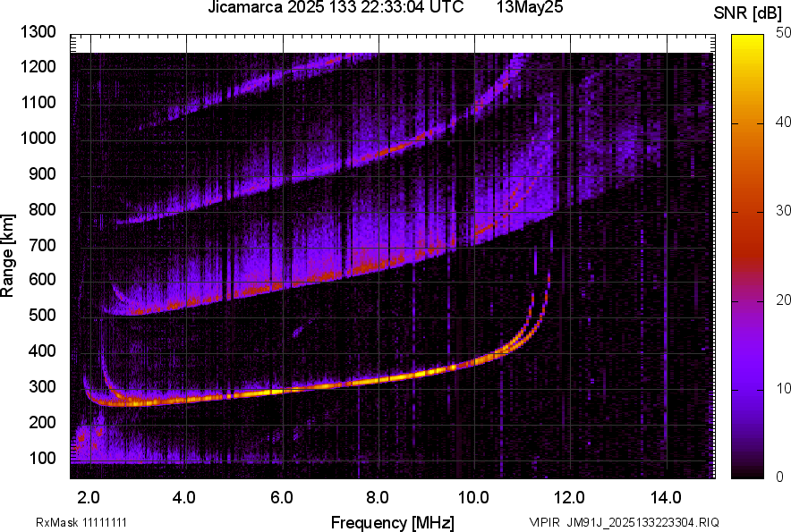Click the 6.0 frequency tick label

click(282, 498)
